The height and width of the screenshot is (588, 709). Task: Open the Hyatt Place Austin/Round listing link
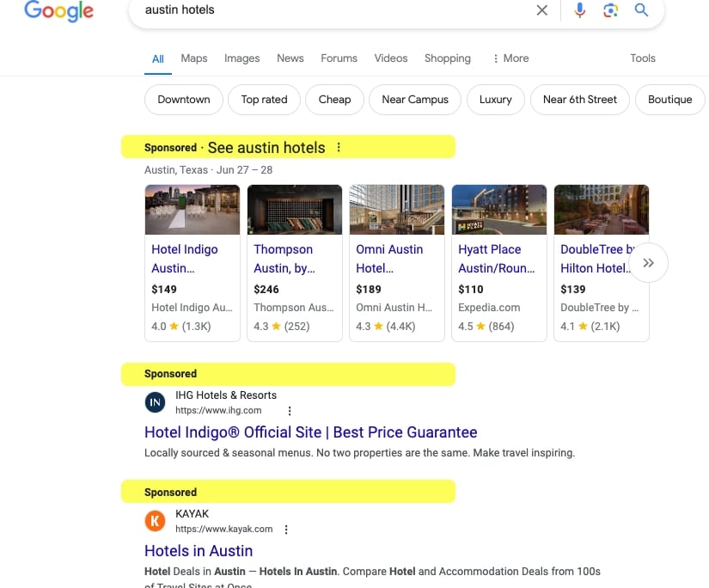(496, 259)
